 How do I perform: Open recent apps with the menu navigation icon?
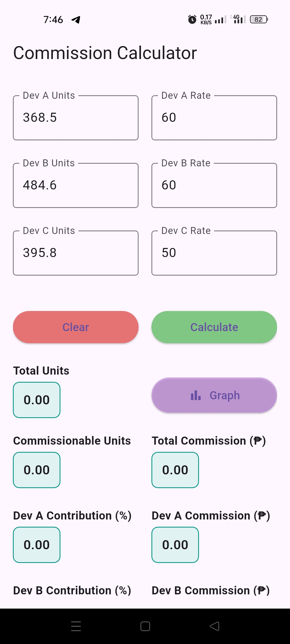click(76, 626)
